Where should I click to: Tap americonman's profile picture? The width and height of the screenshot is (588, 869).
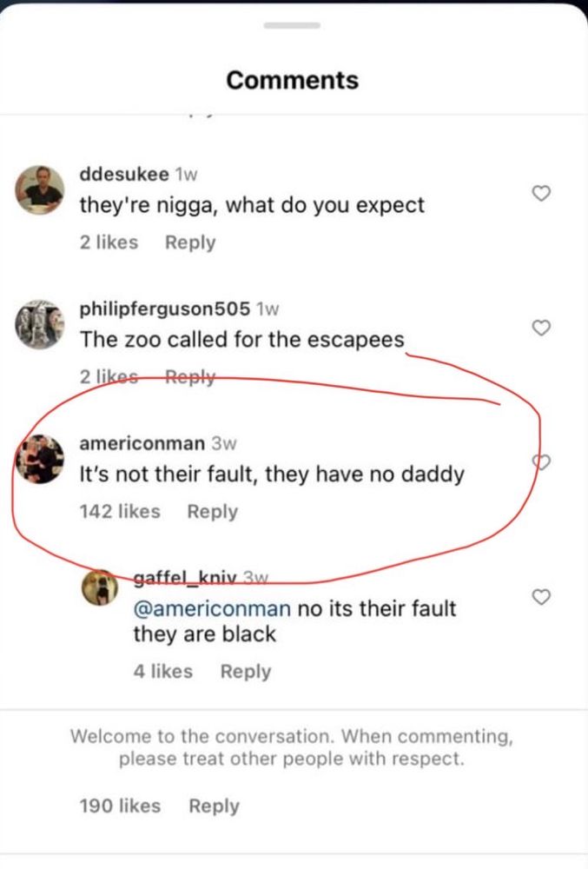(41, 458)
